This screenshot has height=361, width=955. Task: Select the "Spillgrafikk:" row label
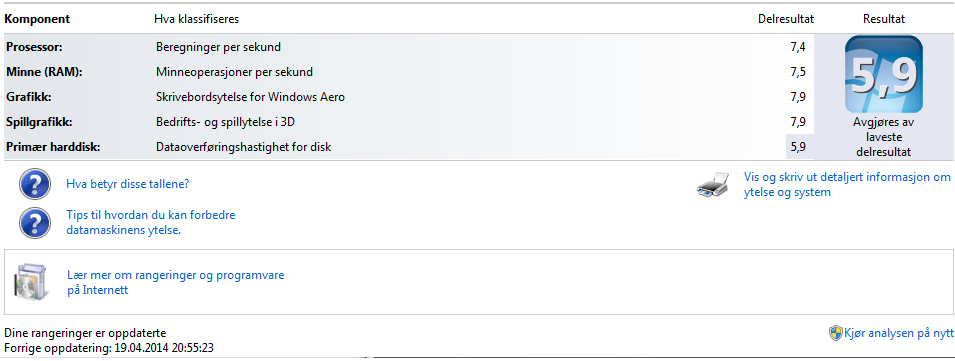tap(39, 122)
